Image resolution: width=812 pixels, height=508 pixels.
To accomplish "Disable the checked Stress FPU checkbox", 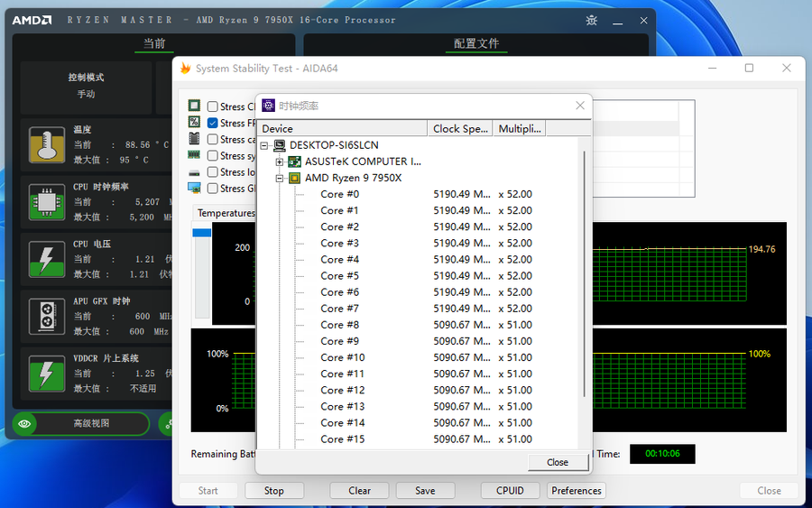I will (x=213, y=123).
